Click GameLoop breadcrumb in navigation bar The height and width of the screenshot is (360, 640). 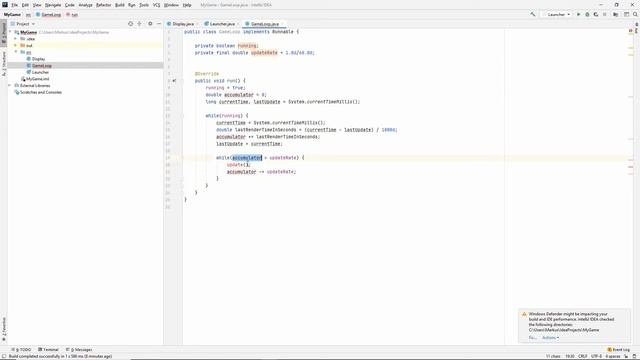coord(49,14)
